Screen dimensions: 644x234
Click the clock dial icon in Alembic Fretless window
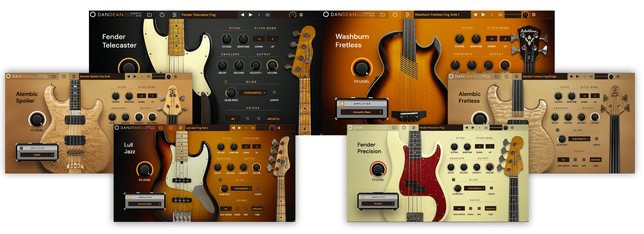[x=507, y=77]
